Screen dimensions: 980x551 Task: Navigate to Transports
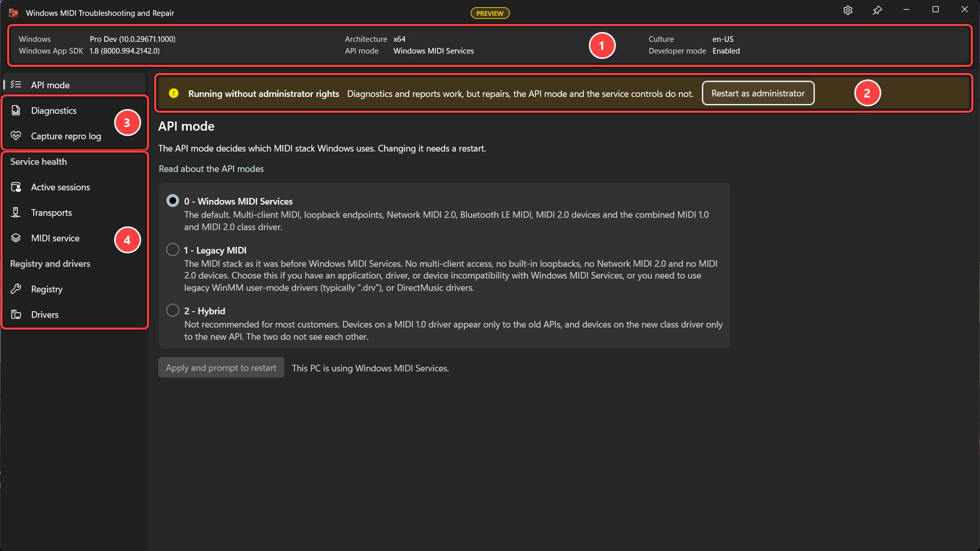(74, 212)
